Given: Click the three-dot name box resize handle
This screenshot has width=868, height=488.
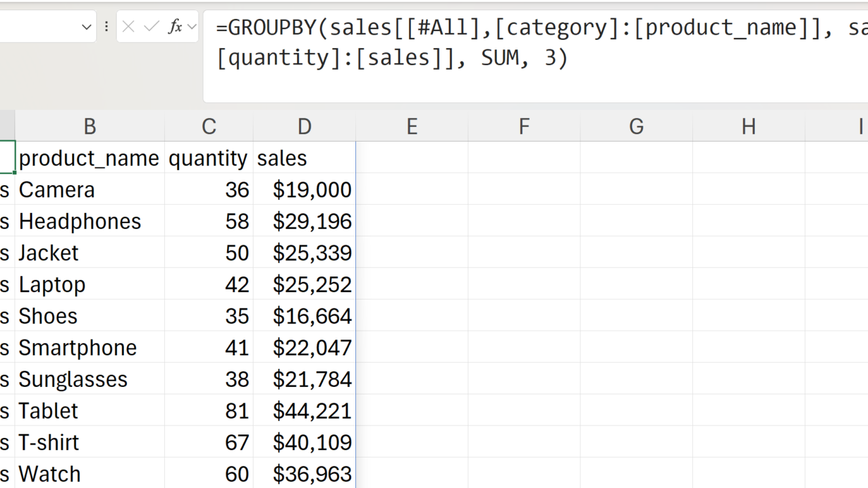Looking at the screenshot, I should tap(106, 27).
